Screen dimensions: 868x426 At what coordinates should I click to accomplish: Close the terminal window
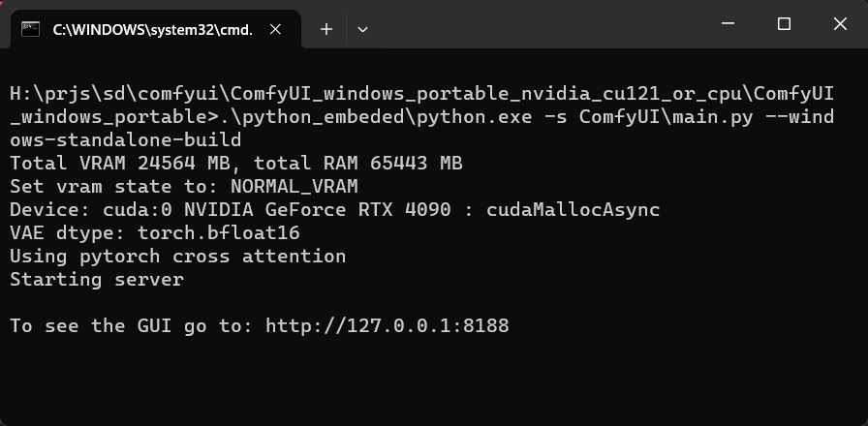pyautogui.click(x=838, y=24)
